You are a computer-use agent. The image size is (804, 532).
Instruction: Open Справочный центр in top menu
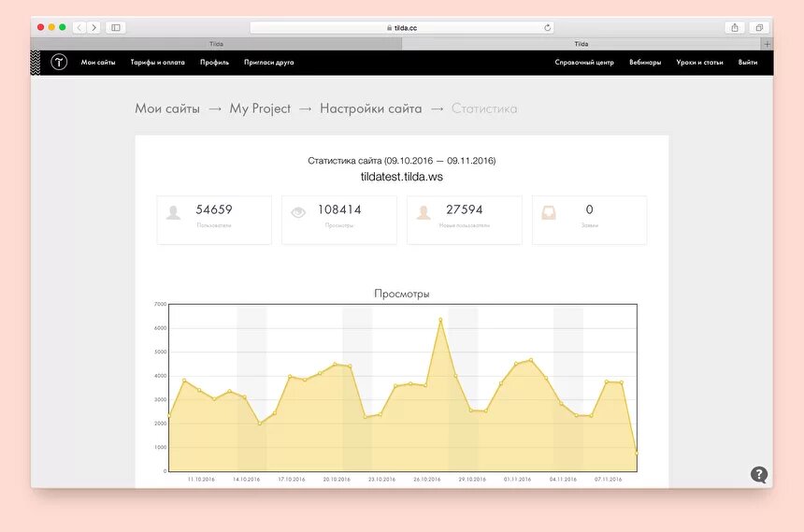(584, 62)
